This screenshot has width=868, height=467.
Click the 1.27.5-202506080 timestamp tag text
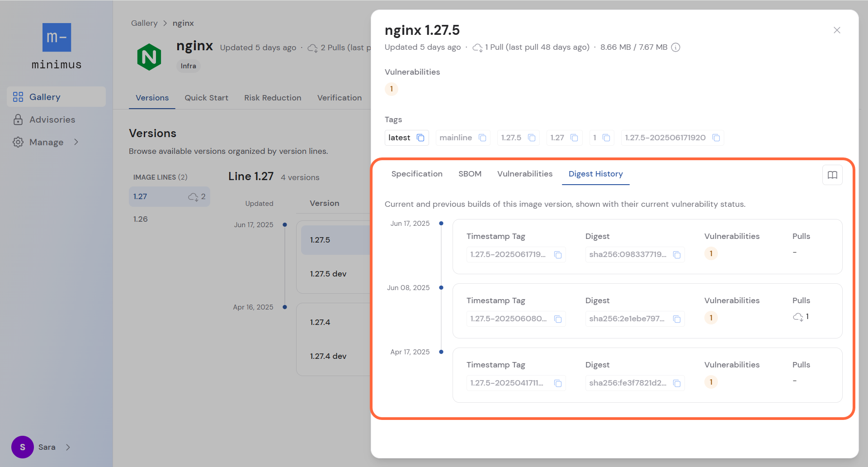tap(508, 319)
